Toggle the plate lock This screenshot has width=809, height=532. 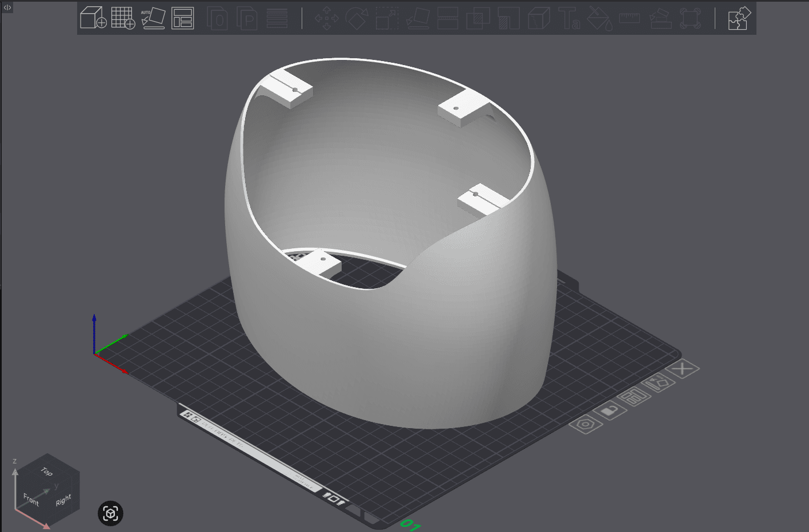pyautogui.click(x=610, y=410)
